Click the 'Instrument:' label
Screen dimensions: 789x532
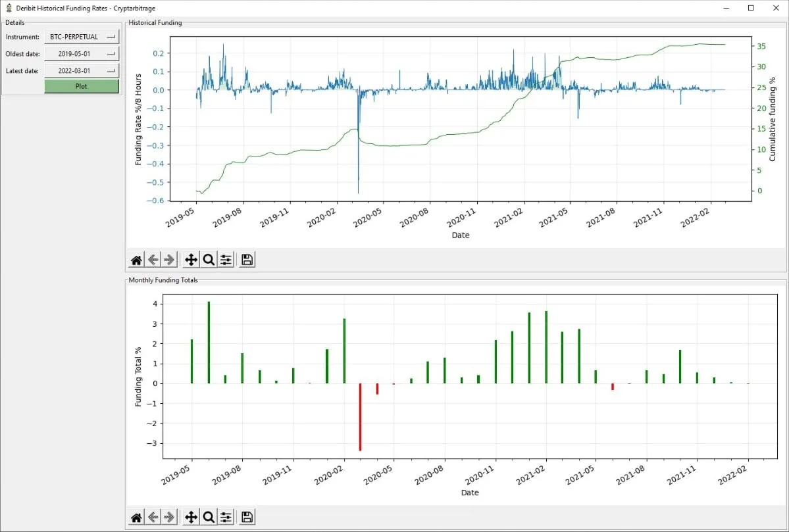coord(22,37)
